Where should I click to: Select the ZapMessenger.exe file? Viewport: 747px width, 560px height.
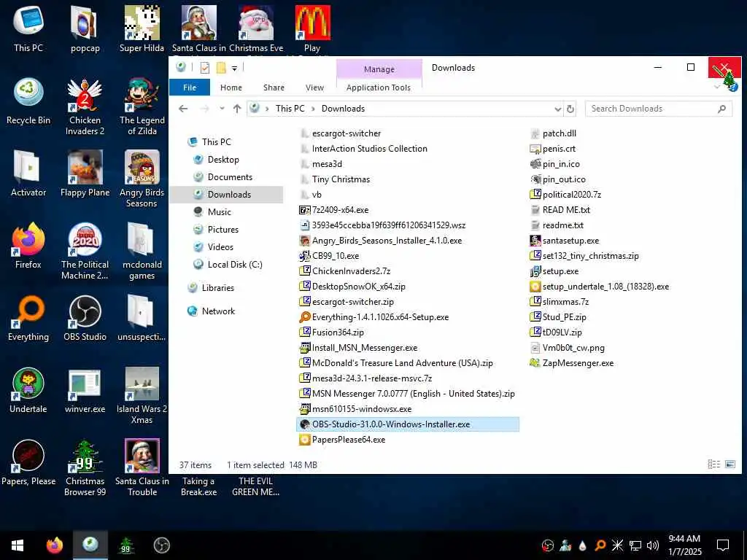578,363
